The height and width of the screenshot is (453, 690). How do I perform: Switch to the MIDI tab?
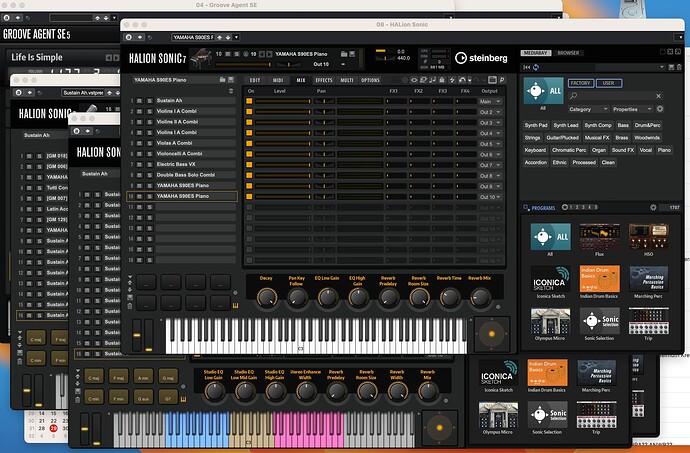[278, 80]
